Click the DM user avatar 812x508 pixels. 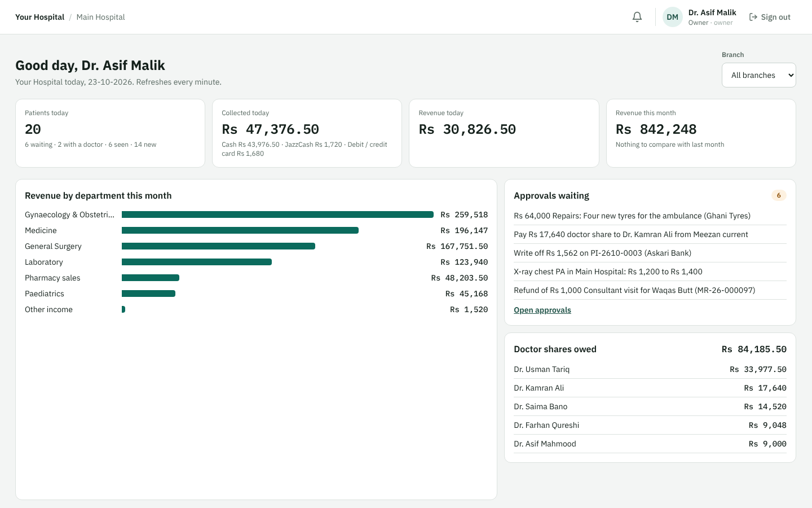point(672,17)
